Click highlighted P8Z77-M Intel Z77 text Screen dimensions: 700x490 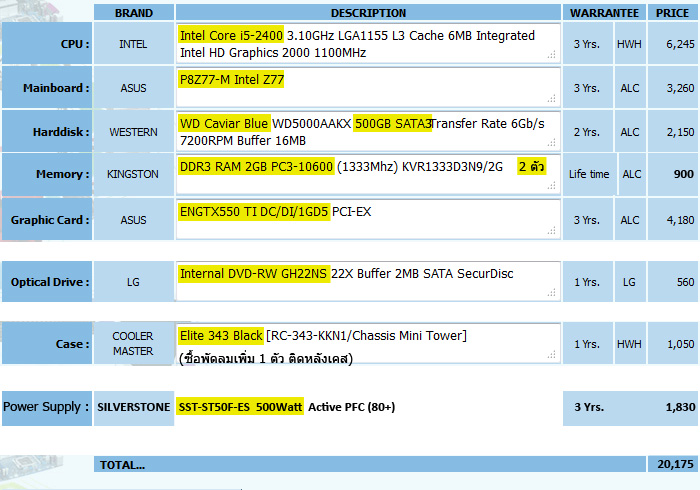point(231,79)
